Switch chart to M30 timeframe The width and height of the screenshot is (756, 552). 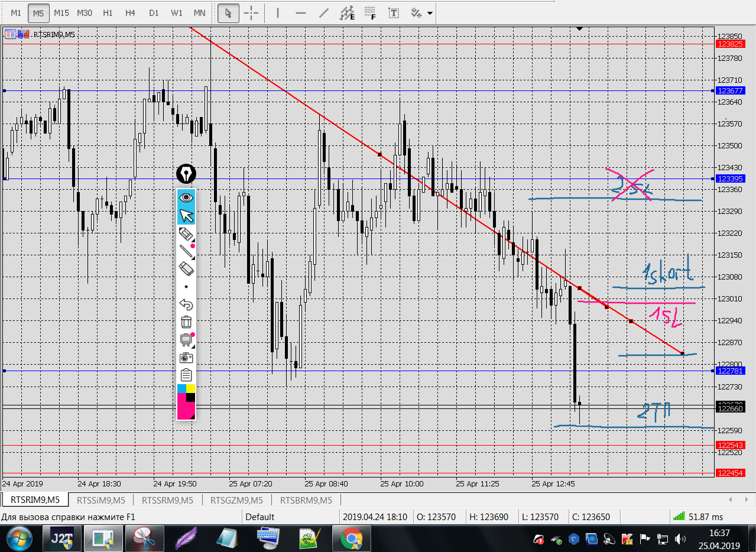[x=84, y=12]
